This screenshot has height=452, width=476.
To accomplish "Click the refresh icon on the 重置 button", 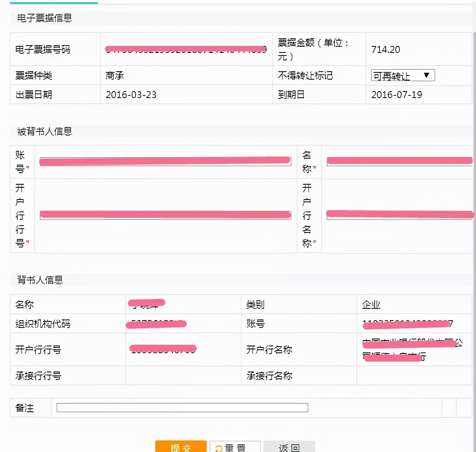I will click(218, 448).
